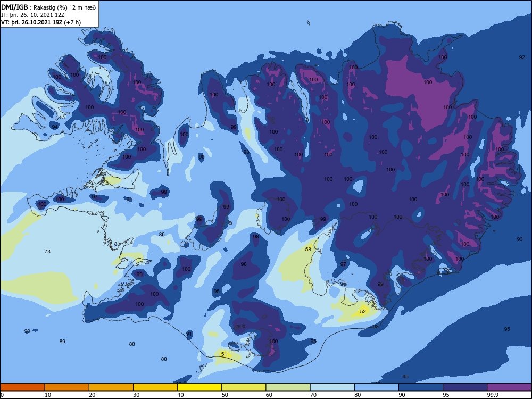Click the humidity value '58' on the map
This screenshot has height=399, width=532.
click(x=308, y=249)
